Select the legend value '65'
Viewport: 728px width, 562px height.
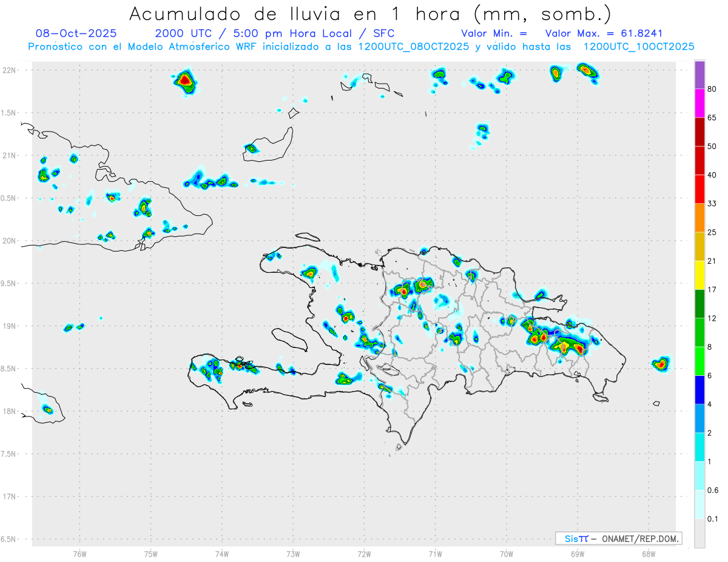click(x=713, y=118)
